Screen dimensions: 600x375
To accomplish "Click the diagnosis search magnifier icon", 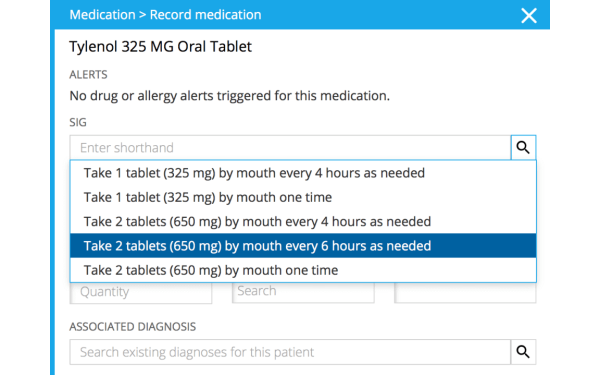I will coord(523,352).
